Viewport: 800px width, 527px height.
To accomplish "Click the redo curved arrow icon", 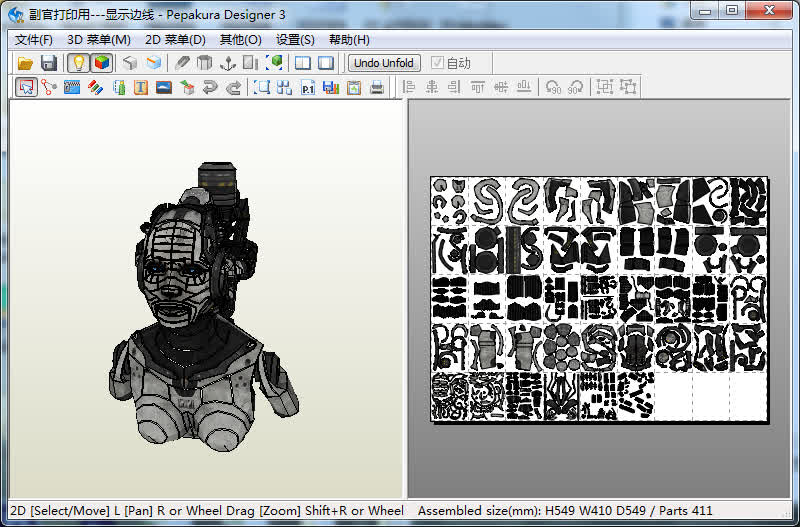I will (x=233, y=87).
